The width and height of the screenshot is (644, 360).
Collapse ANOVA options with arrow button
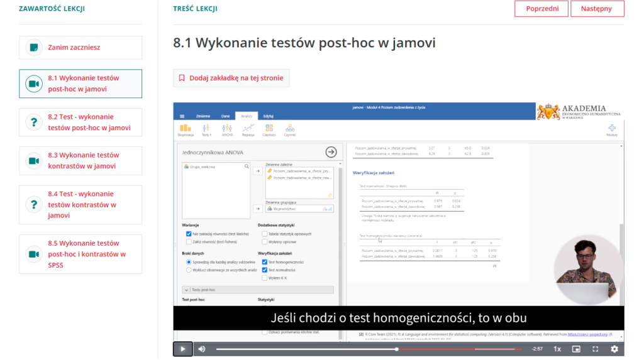click(x=331, y=152)
